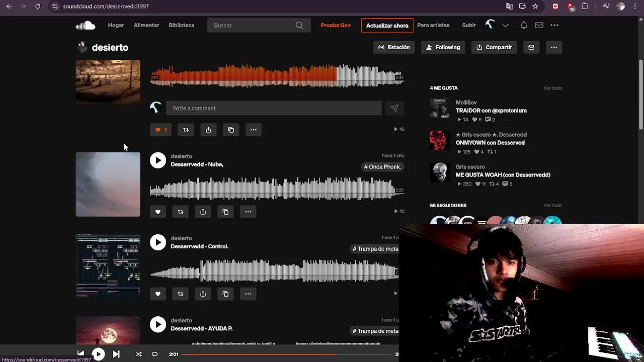Bookmark this page with the star icon
The height and width of the screenshot is (362, 644).
(x=535, y=6)
